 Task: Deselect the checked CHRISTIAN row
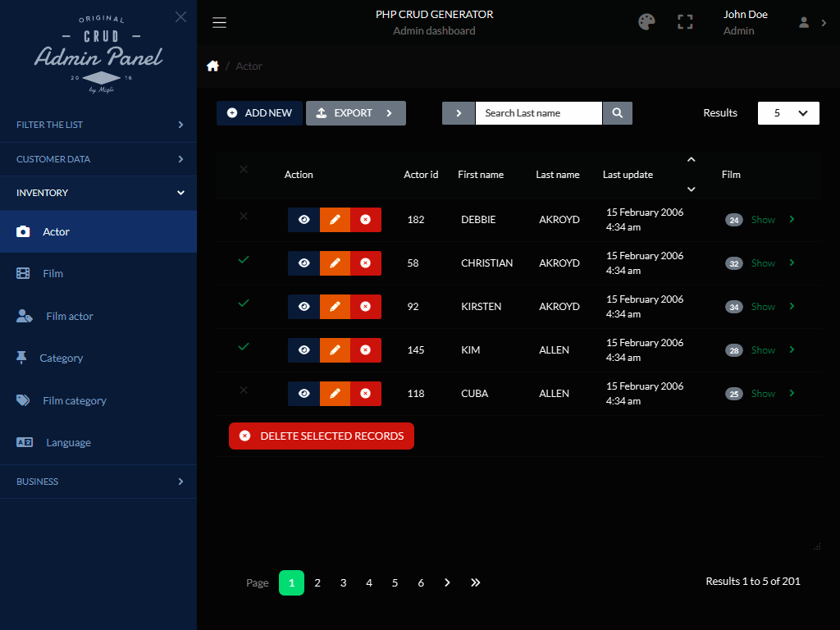point(244,260)
